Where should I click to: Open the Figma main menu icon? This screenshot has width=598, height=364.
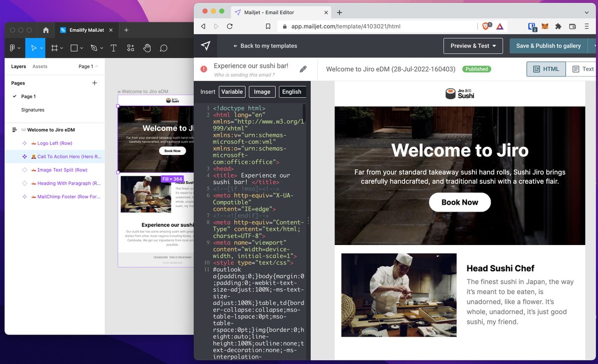(x=12, y=48)
